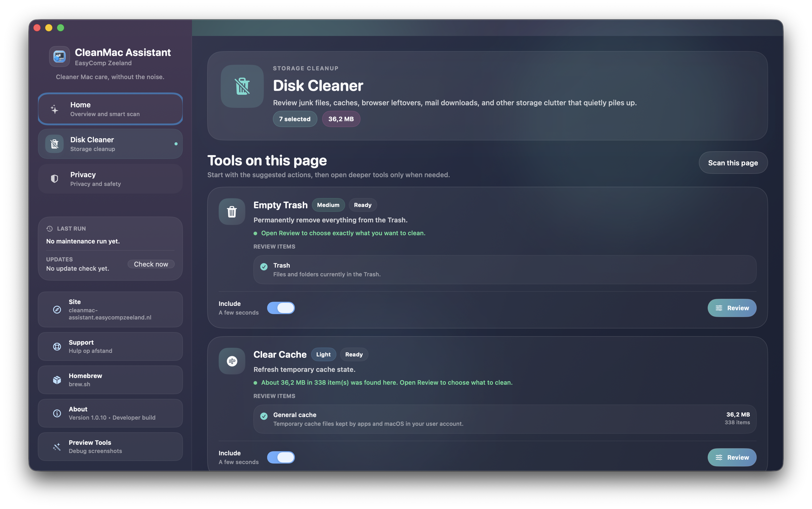The image size is (812, 509).
Task: Click the 36,2 MB size badge
Action: click(341, 118)
